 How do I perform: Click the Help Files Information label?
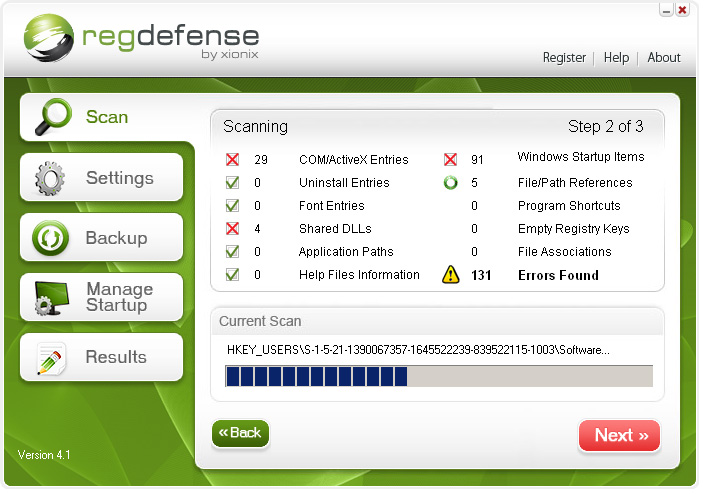359,274
